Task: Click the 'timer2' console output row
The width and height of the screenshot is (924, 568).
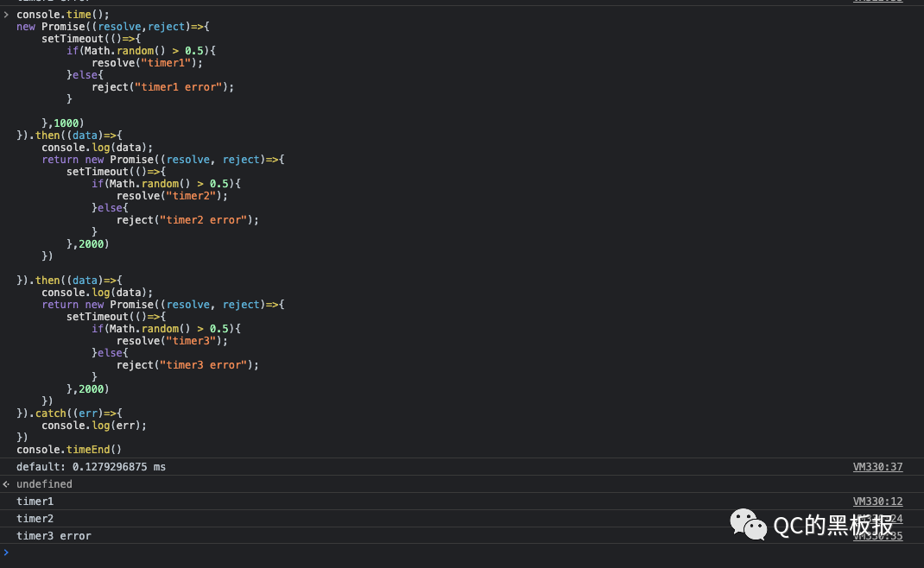Action: 462,519
